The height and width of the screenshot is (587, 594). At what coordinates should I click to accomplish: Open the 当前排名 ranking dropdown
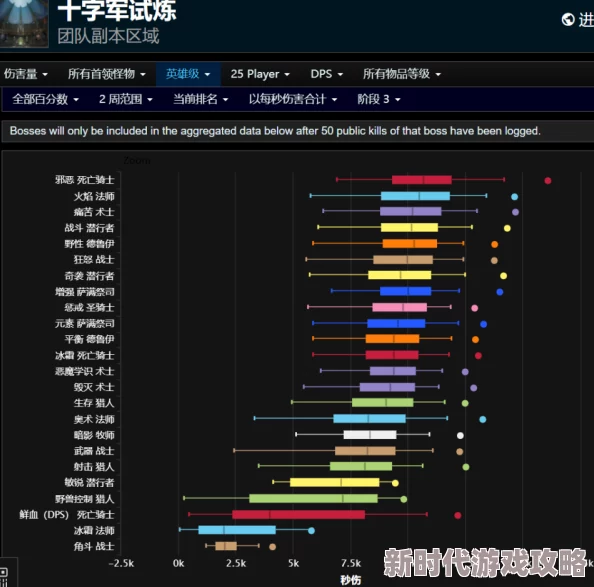pyautogui.click(x=200, y=100)
